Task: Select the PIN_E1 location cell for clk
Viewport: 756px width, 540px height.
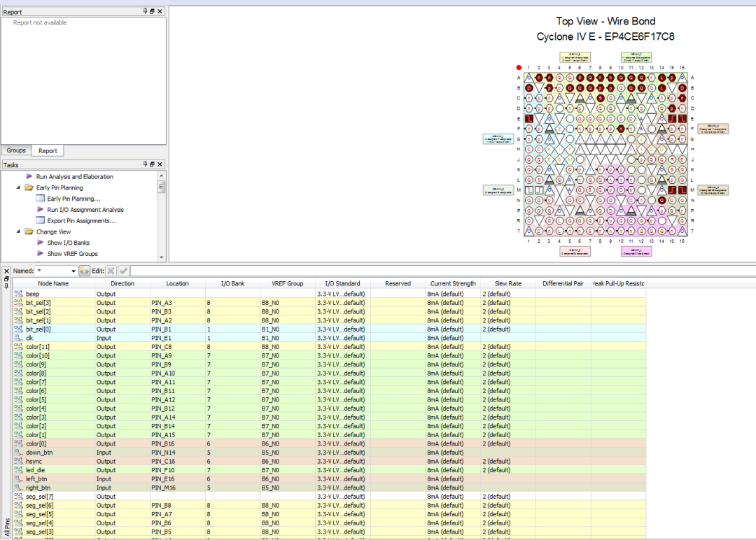Action: pos(177,338)
